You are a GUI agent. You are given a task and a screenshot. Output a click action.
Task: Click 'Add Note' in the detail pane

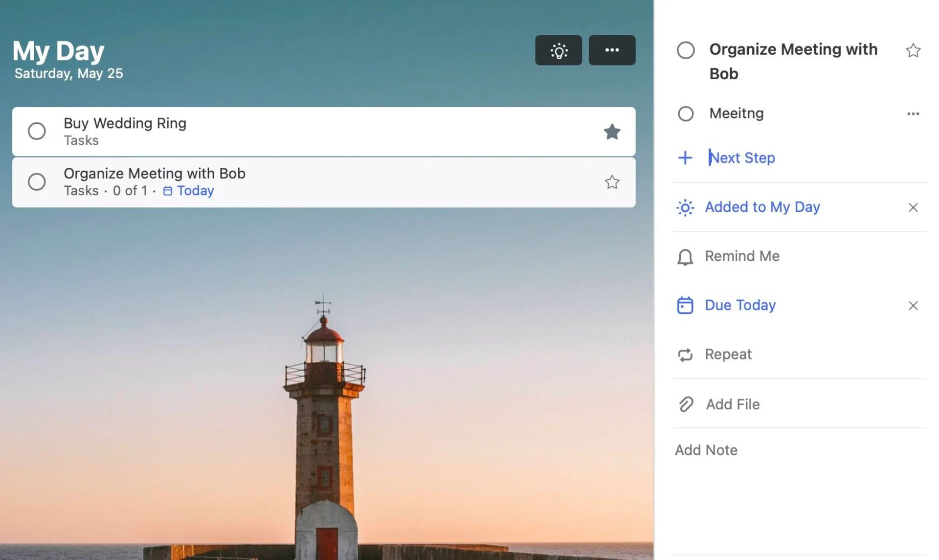(x=706, y=450)
